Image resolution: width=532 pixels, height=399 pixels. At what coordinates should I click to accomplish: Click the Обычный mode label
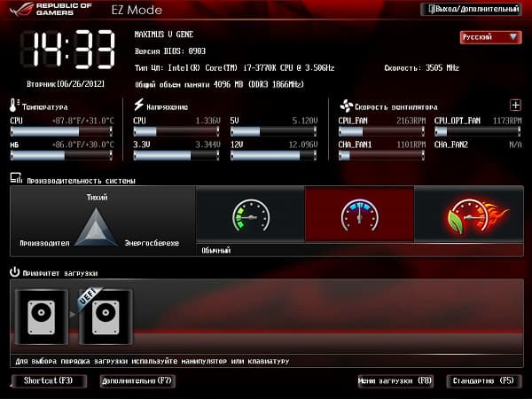click(x=216, y=251)
